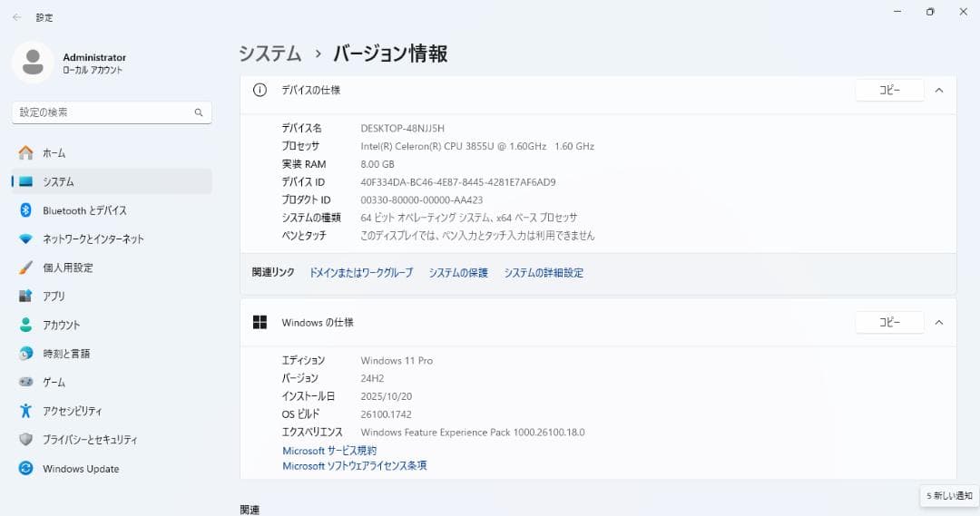Click the 時刻と言語 globe clock icon
980x516 pixels.
click(25, 354)
